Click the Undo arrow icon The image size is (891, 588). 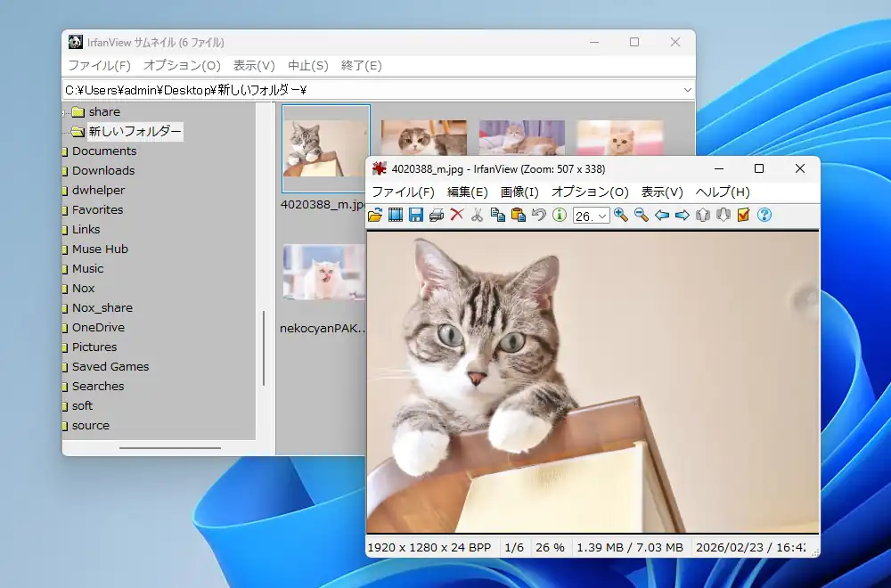point(538,215)
